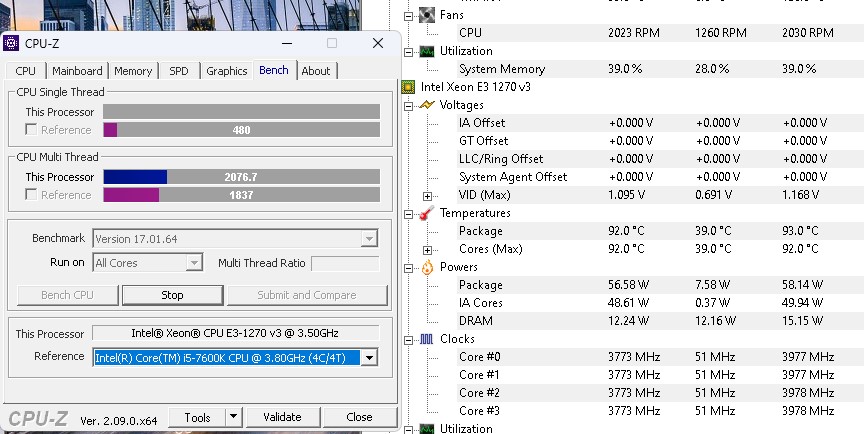Screen dimensions: 864x434
Task: Collapse the Utilization node above System Memory
Action: (x=409, y=52)
